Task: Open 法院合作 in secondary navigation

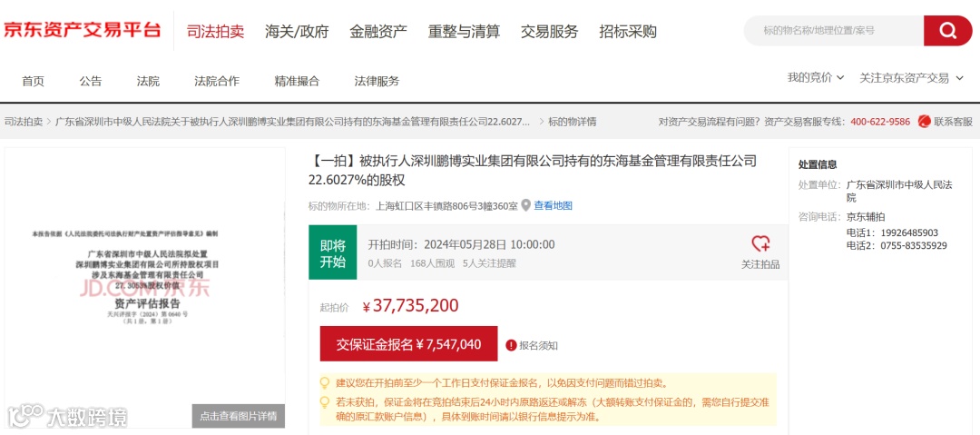Action: pos(217,81)
